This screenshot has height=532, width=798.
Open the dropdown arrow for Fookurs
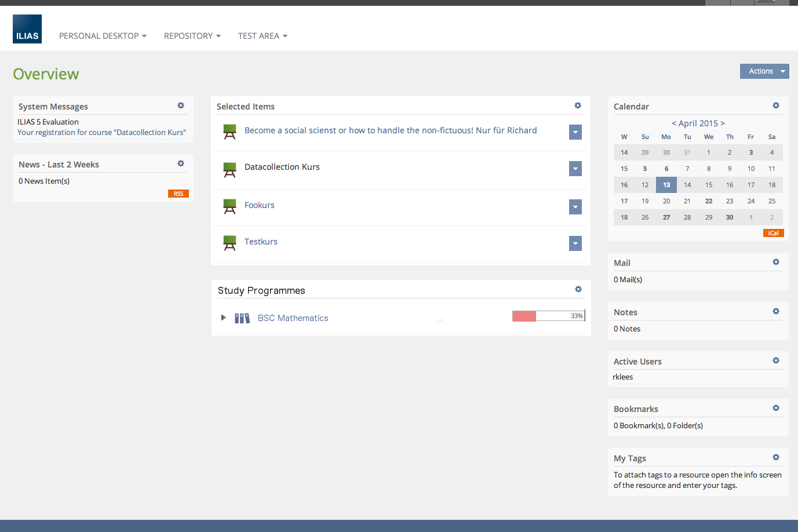[x=575, y=207]
